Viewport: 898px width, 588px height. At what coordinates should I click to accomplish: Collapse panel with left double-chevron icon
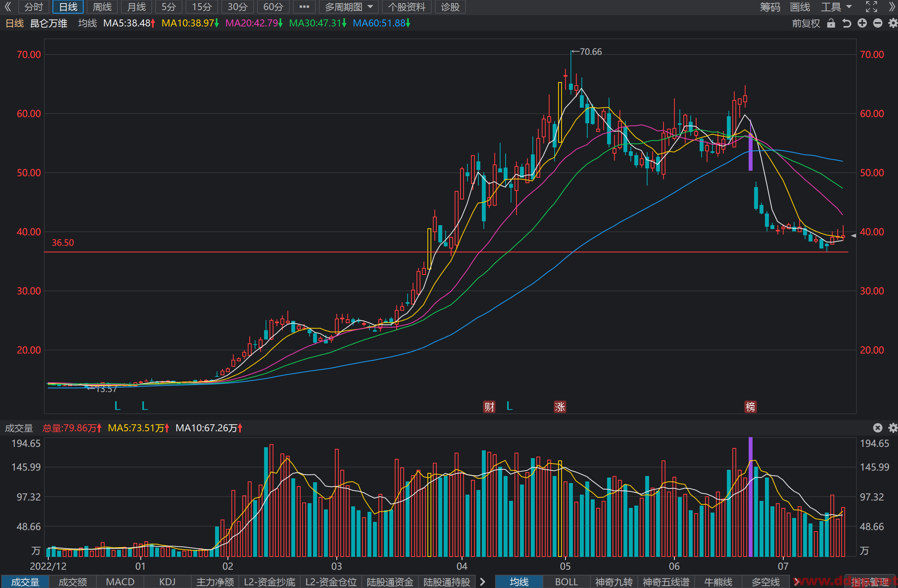(8, 7)
